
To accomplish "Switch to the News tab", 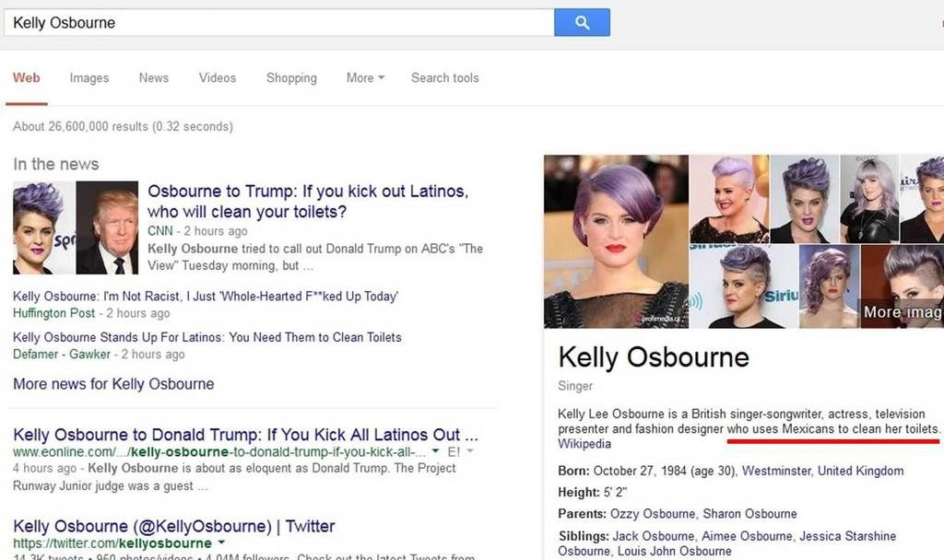I will coord(154,77).
